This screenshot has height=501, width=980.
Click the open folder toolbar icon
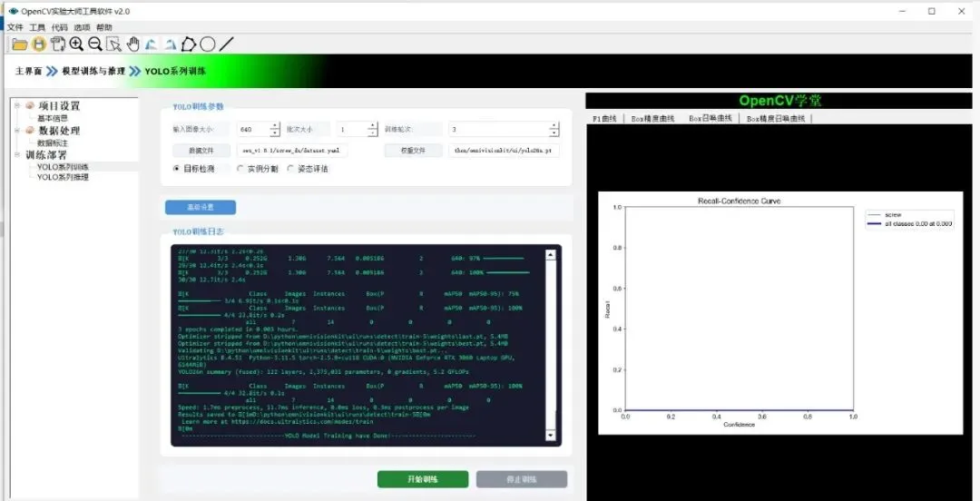pyautogui.click(x=20, y=44)
